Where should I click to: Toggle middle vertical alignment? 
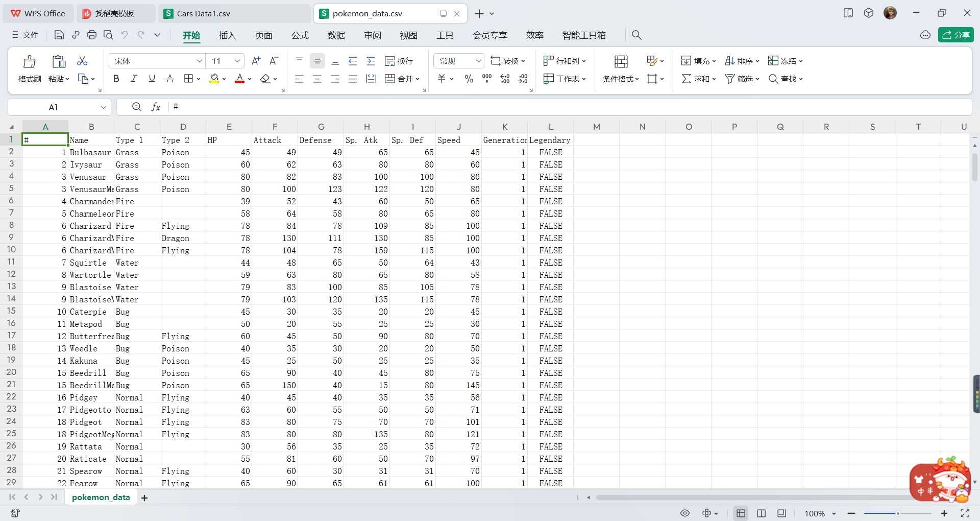[x=317, y=61]
